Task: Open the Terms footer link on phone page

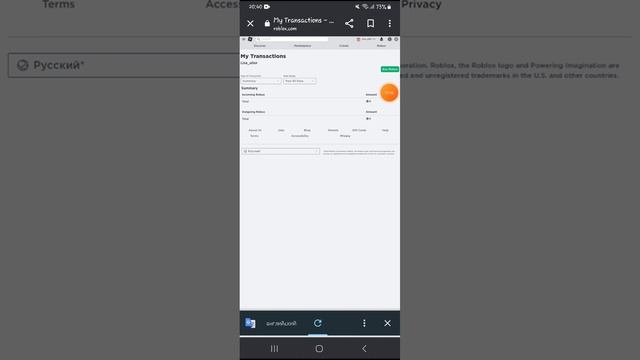Action: 254,136
